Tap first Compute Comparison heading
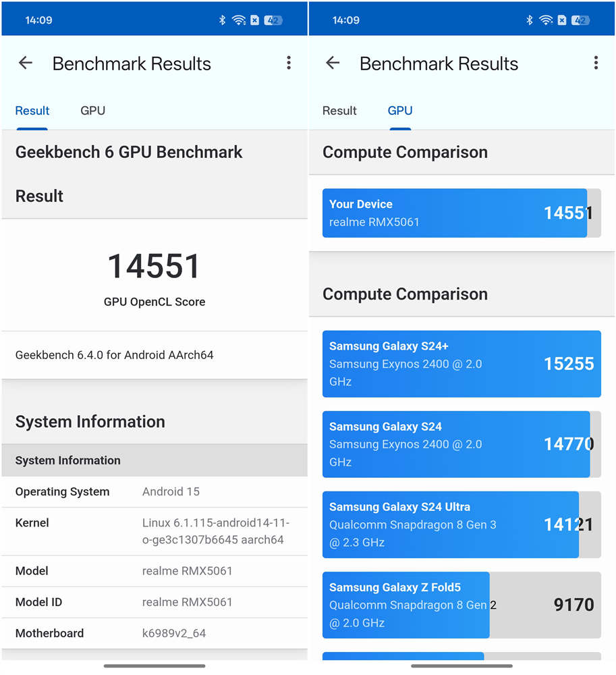This screenshot has height=675, width=616. 405,152
